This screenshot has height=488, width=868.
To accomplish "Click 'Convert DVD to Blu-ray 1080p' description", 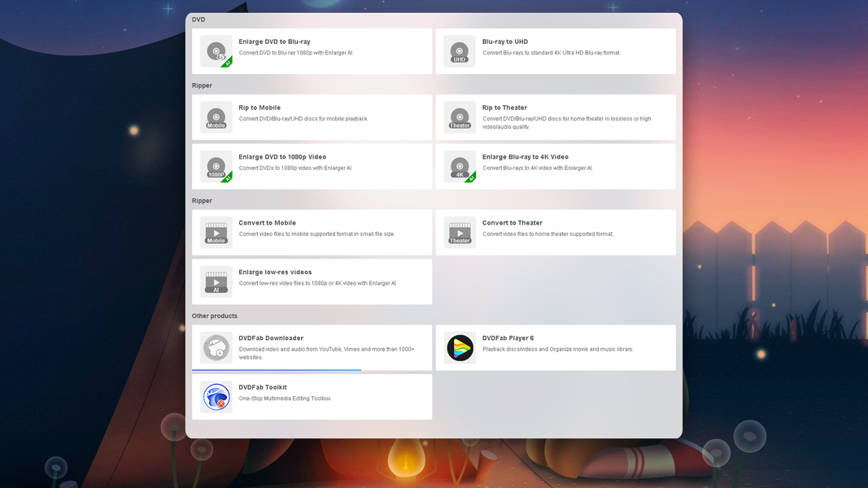I will 296,53.
